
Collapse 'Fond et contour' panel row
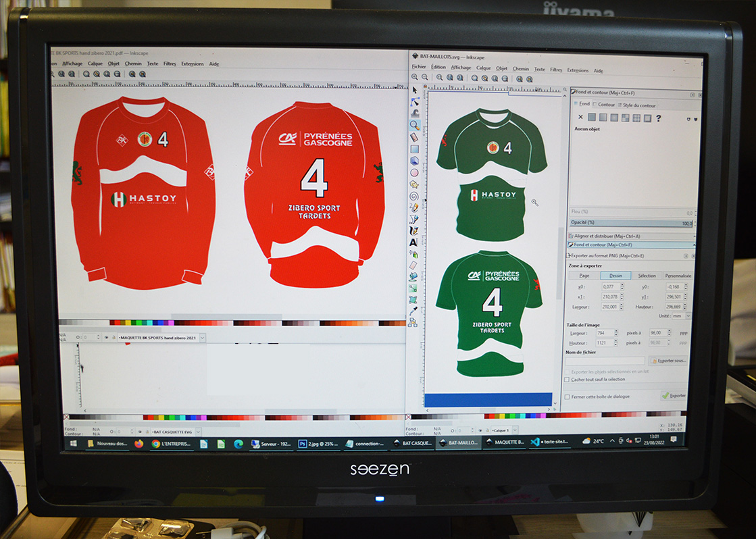coord(632,245)
